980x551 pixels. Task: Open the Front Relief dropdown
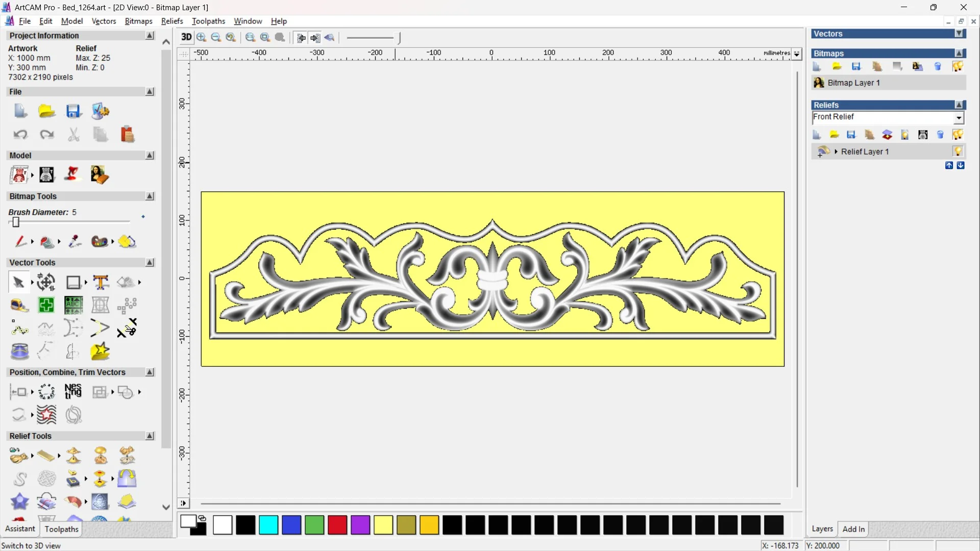pyautogui.click(x=959, y=118)
